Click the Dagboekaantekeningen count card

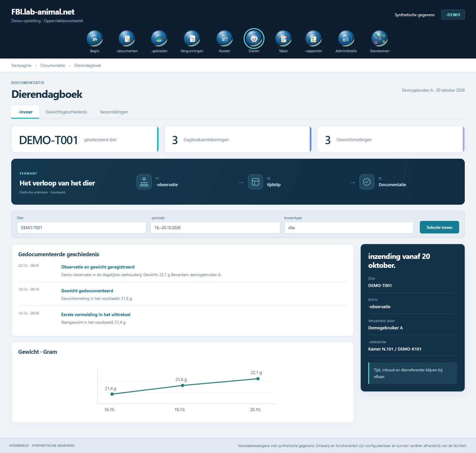[x=238, y=139]
